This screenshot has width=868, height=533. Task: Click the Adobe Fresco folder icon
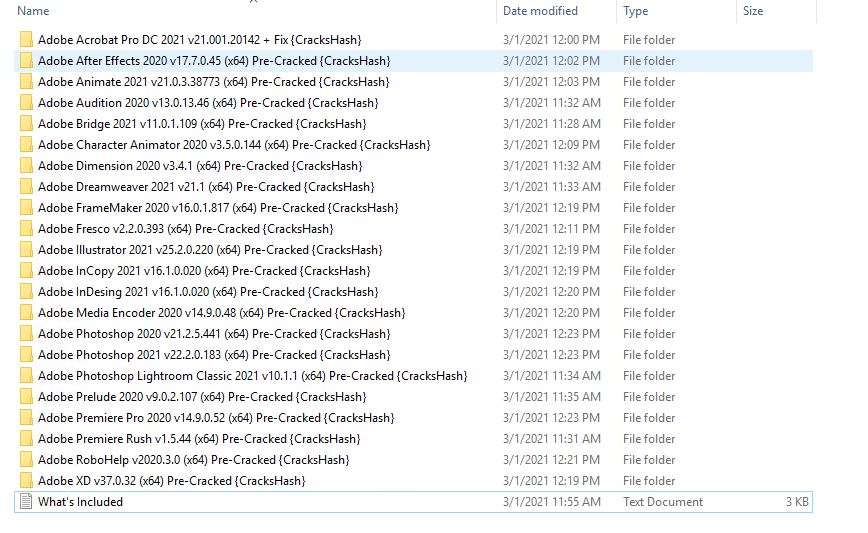[x=26, y=229]
